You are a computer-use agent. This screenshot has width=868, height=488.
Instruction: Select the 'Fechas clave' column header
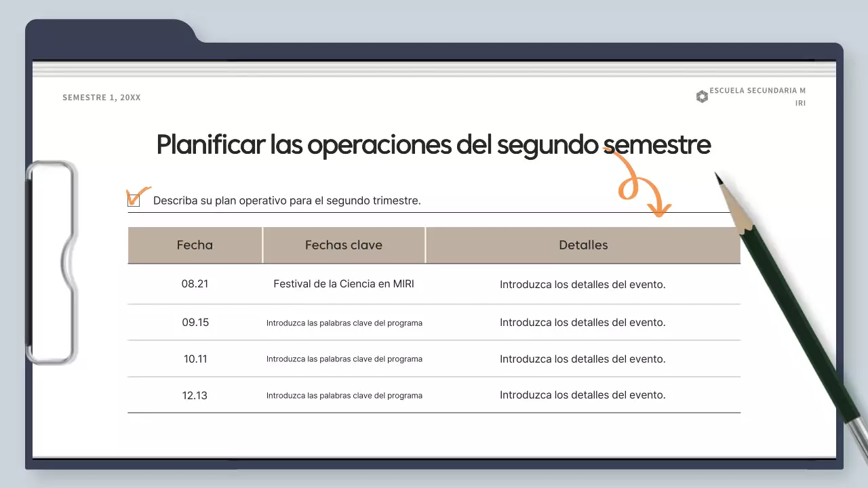point(344,245)
